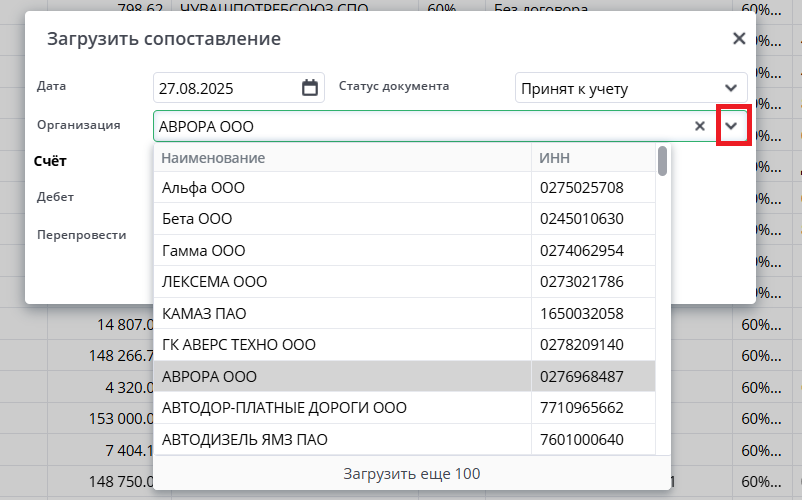
Task: Select ЛЕКСЕМА ООО entry
Action: [x=342, y=282]
